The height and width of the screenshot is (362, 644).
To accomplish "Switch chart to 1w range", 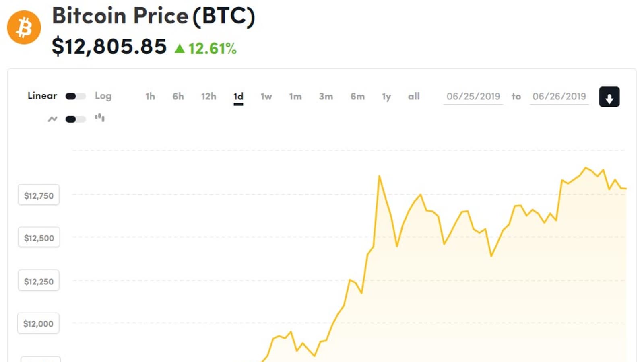I will 266,96.
